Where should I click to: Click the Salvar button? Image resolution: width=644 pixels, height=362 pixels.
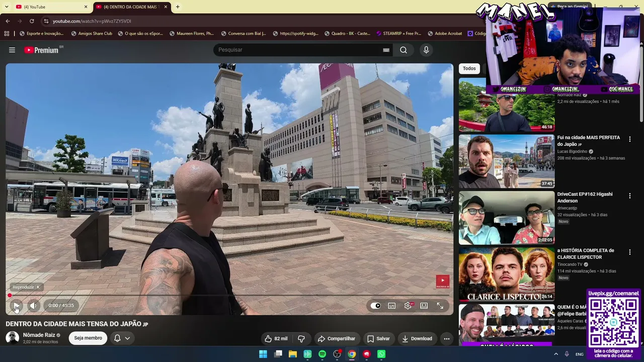(x=378, y=338)
